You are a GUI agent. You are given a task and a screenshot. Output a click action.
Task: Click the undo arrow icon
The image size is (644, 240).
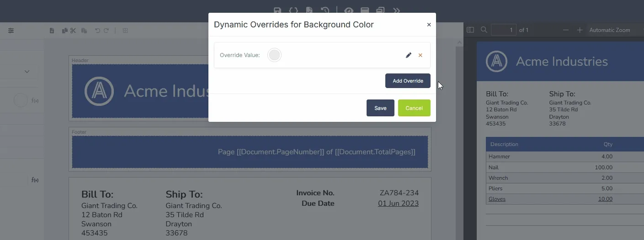(97, 31)
